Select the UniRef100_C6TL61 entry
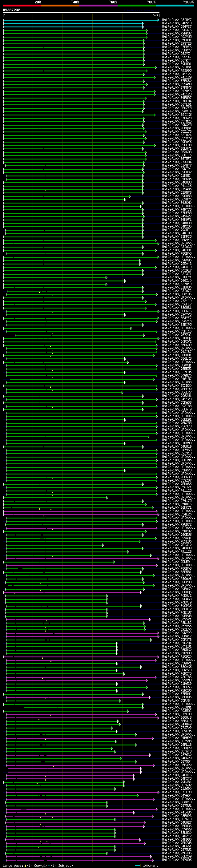This screenshot has width=197, height=868. click(x=177, y=104)
